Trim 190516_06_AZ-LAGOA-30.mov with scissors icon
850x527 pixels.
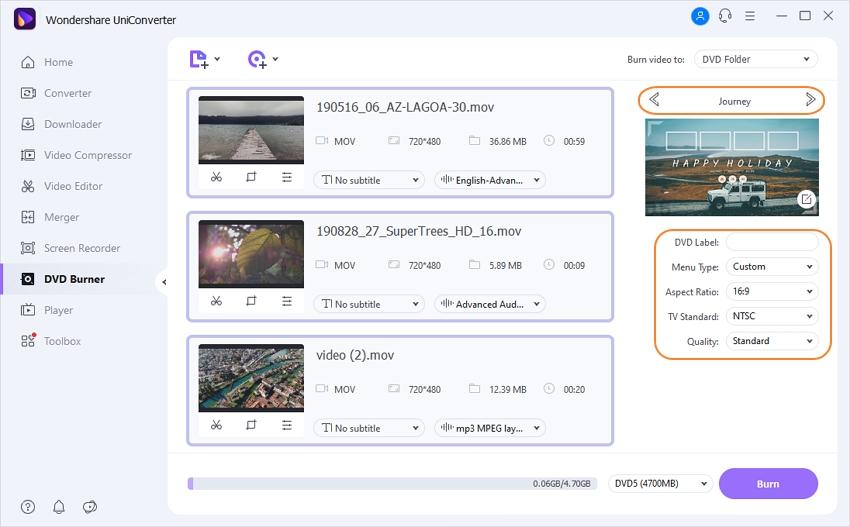216,177
